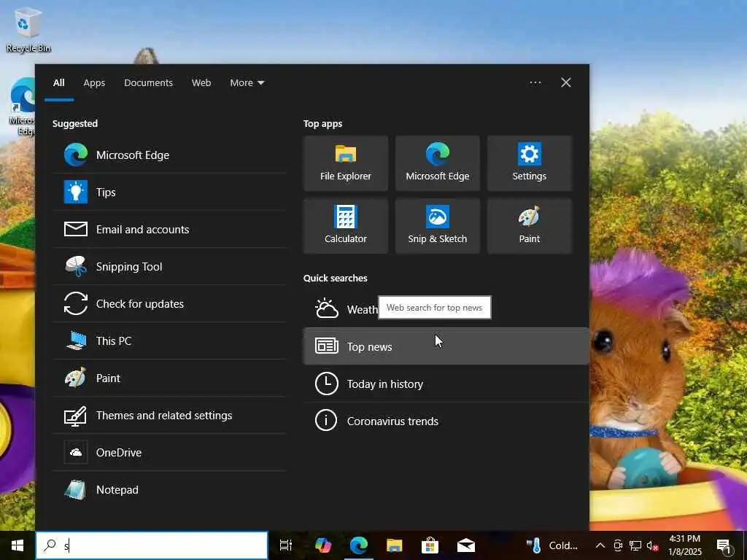This screenshot has width=747, height=560.
Task: Open File Explorer tile in Top apps
Action: 345,163
